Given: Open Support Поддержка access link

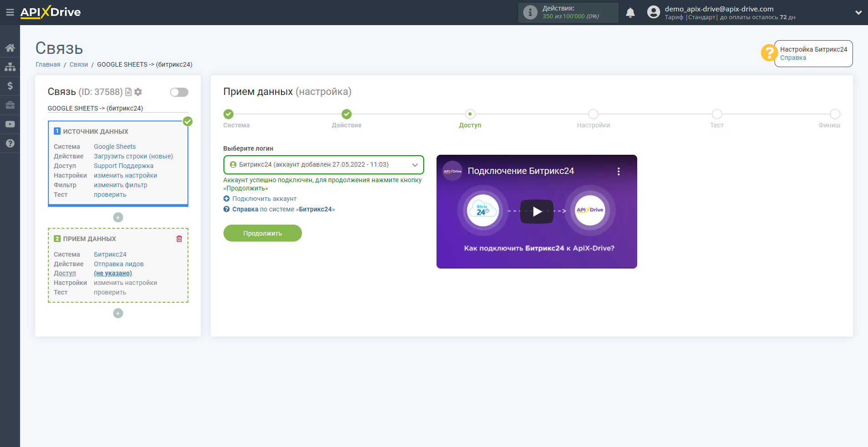Looking at the screenshot, I should (x=124, y=166).
